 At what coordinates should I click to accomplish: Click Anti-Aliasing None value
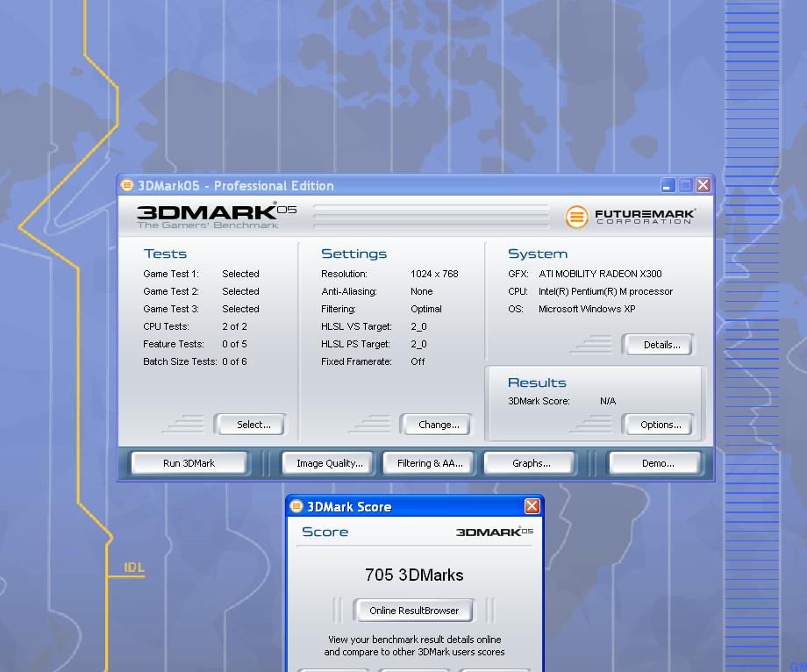(422, 291)
